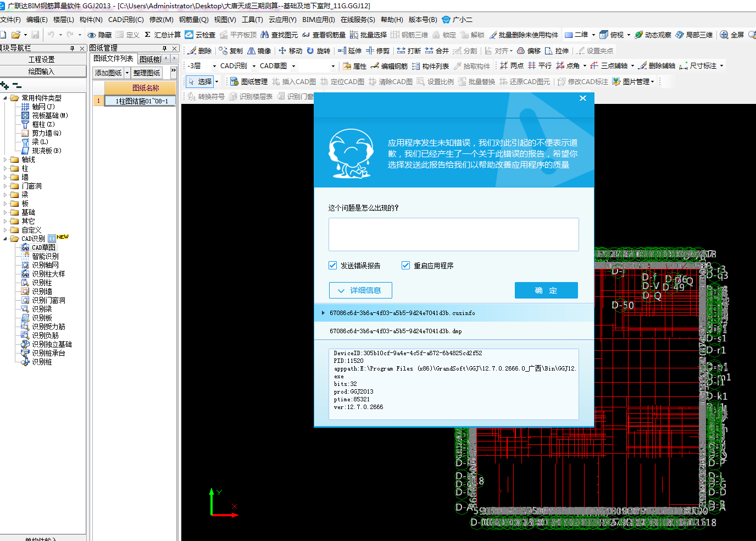Click 绘图输入 navigation button
The height and width of the screenshot is (541, 756).
click(x=42, y=71)
